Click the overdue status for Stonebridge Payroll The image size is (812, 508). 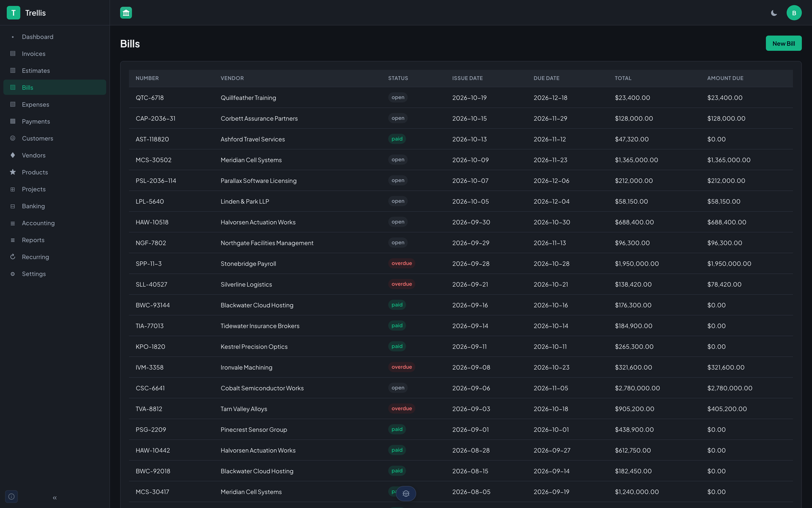tap(401, 264)
